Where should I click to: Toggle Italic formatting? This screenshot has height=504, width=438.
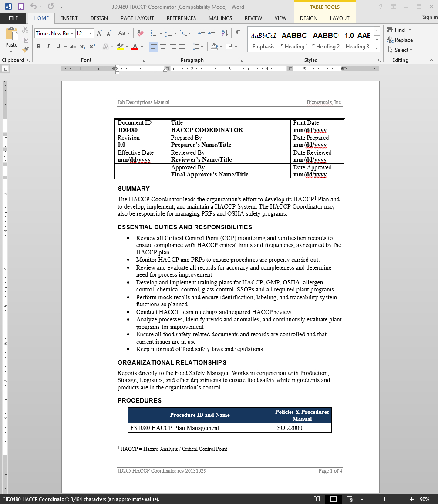click(x=48, y=47)
